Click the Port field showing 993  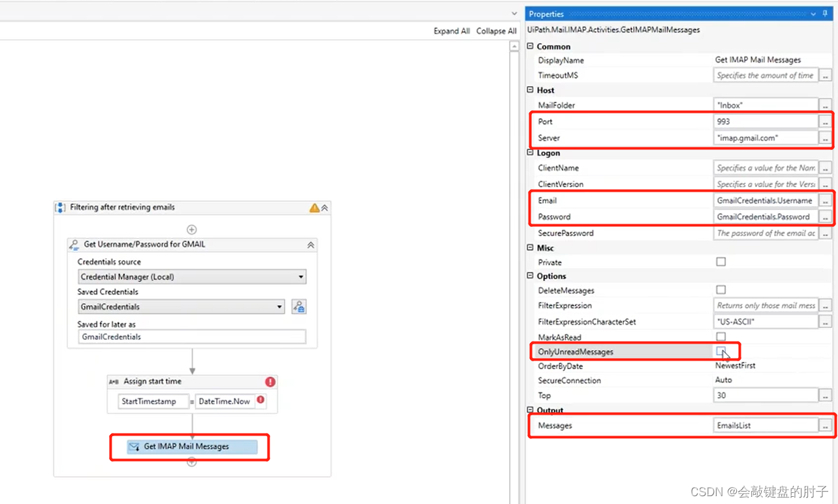(x=766, y=121)
